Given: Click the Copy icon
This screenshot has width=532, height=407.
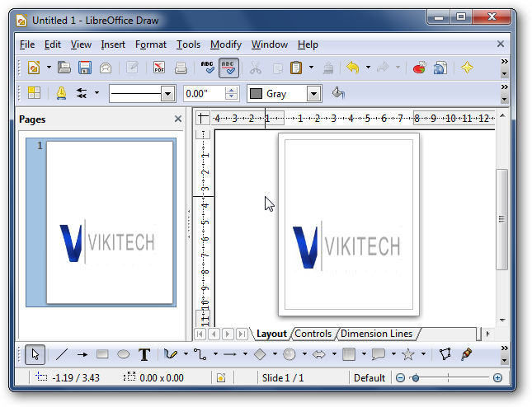Looking at the screenshot, I should tap(277, 68).
